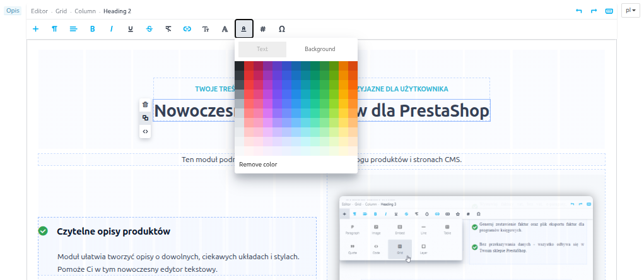Viewport: 644px width, 280px height.
Task: Open the pl language dropdown
Action: [630, 11]
